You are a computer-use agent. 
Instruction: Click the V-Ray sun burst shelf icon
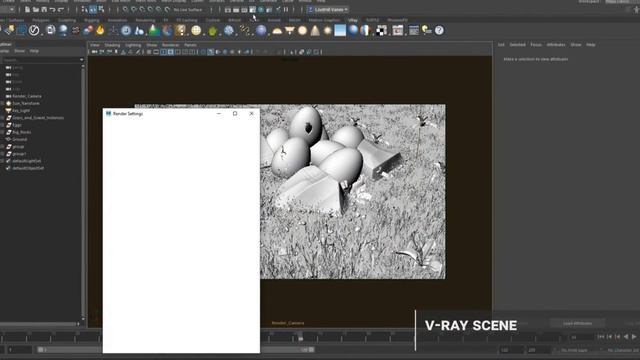coord(327,30)
